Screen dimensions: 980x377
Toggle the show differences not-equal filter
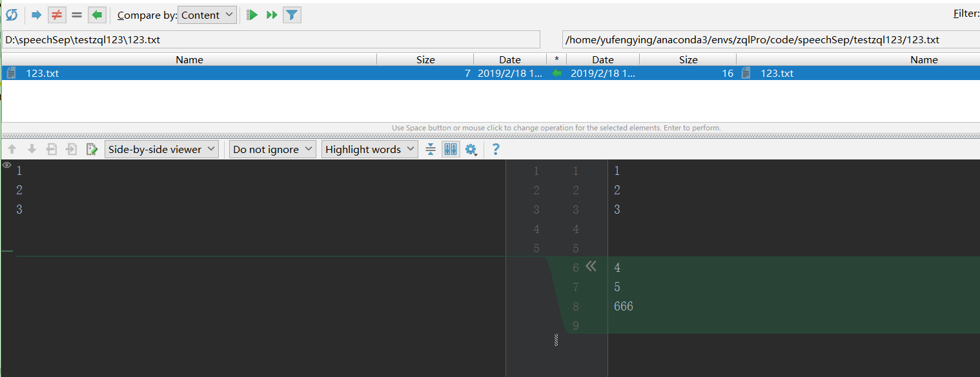pyautogui.click(x=57, y=15)
